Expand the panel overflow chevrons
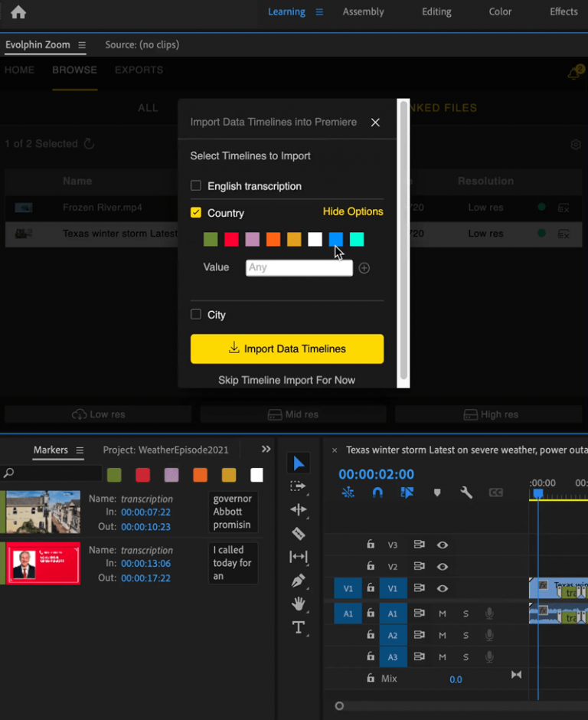 pyautogui.click(x=266, y=450)
